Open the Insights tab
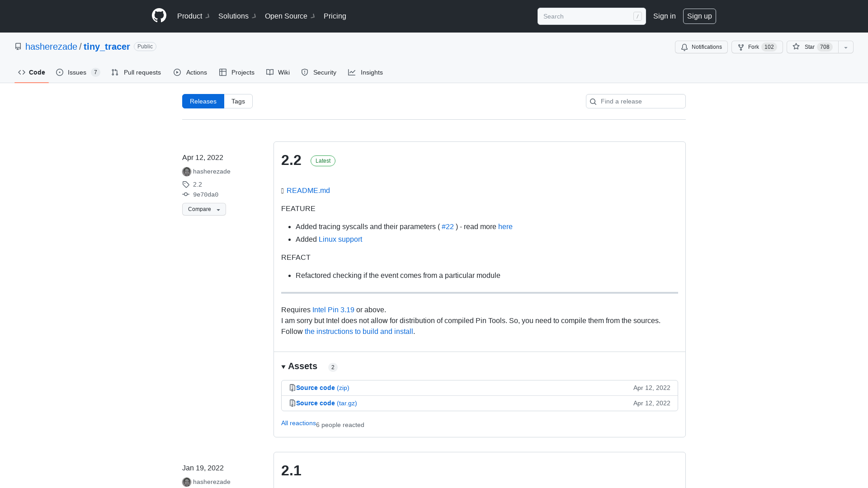The width and height of the screenshot is (868, 488). pyautogui.click(x=365, y=72)
